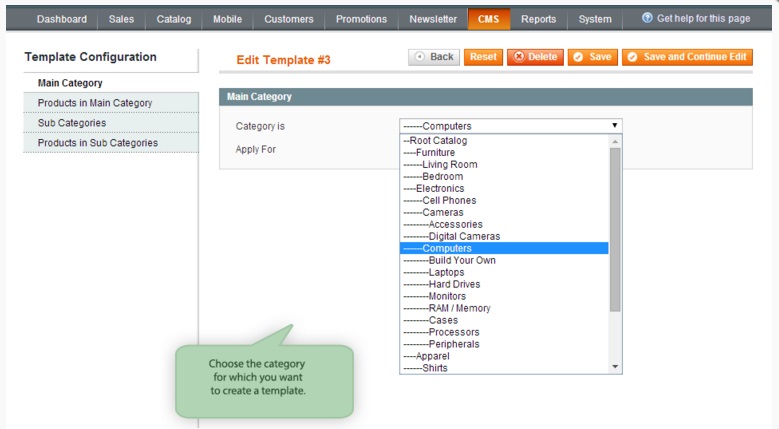Open the Catalog menu
This screenshot has height=429, width=779.
pos(173,19)
